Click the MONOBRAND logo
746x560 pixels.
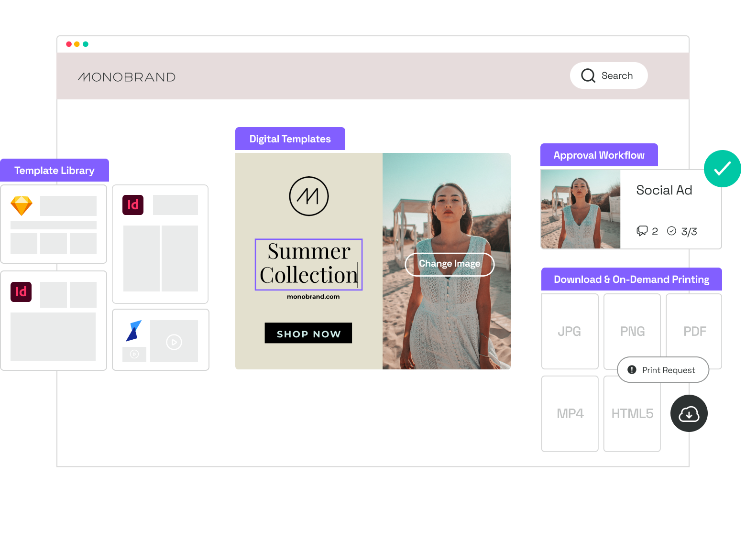(127, 77)
